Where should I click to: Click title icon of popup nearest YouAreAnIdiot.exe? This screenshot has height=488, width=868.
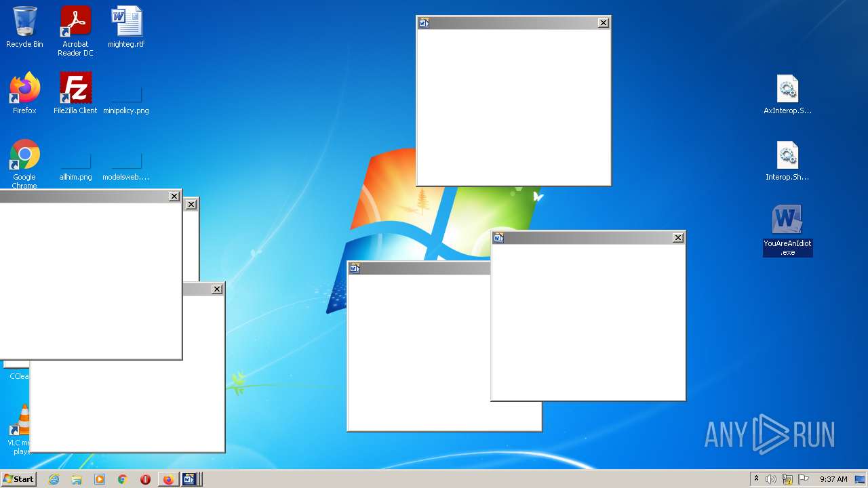[498, 238]
